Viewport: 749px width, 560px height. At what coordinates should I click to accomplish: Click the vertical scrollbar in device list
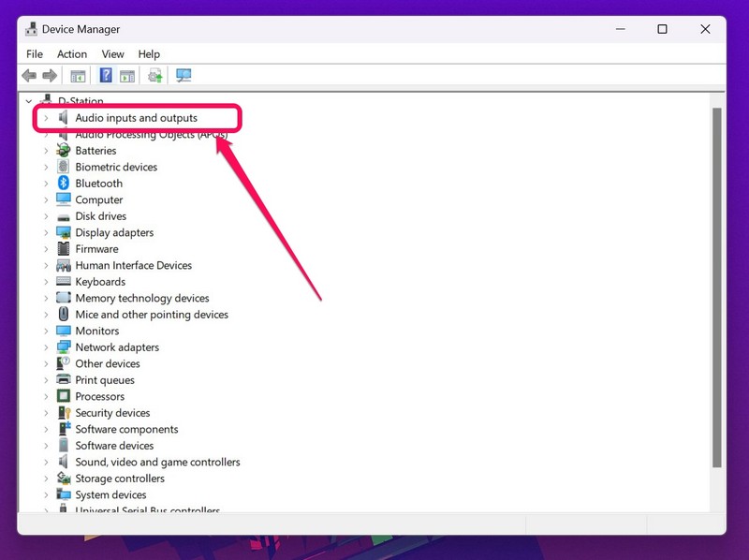pyautogui.click(x=717, y=281)
